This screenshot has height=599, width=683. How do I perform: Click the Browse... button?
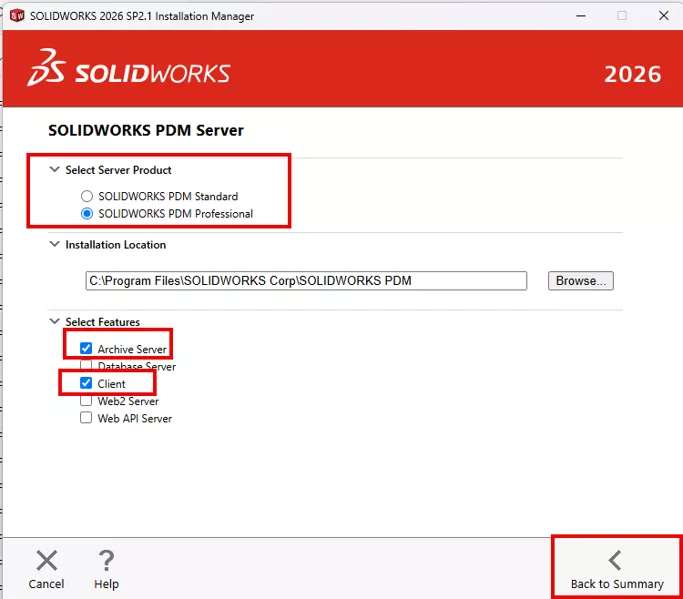pos(581,281)
